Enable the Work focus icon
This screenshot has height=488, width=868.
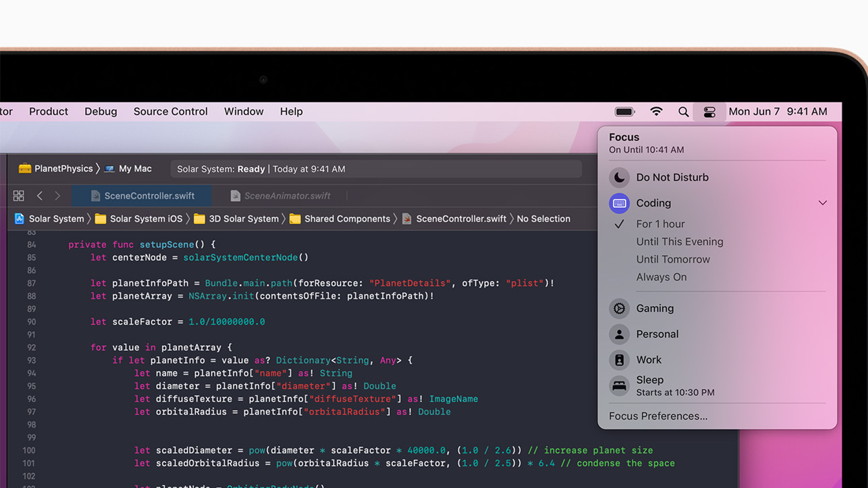pyautogui.click(x=619, y=360)
